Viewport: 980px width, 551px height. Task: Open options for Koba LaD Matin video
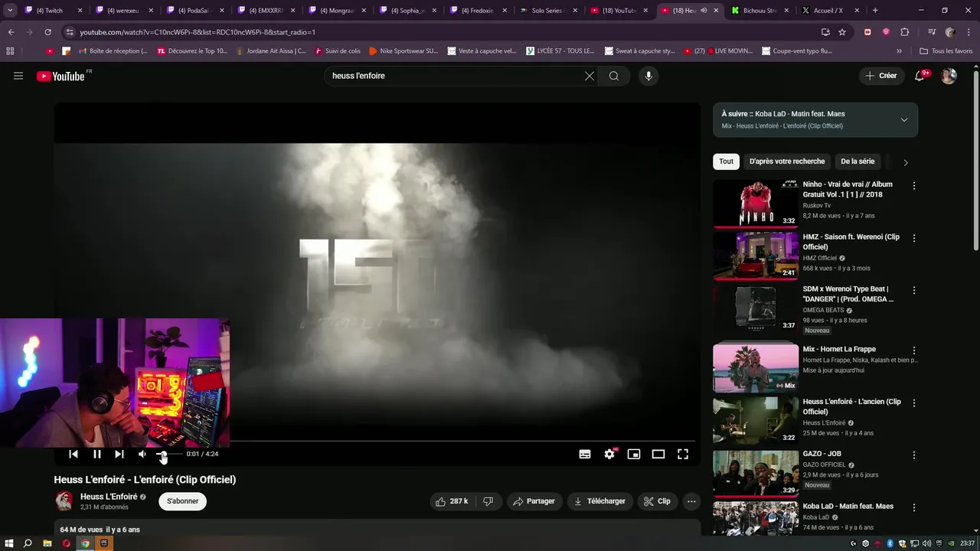coord(913,507)
